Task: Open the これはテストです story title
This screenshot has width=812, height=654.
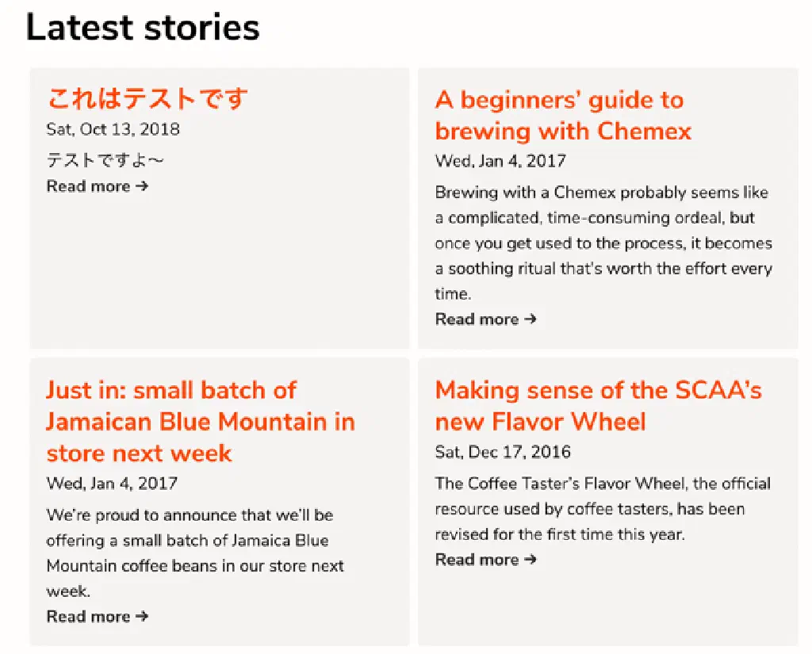Action: (147, 99)
